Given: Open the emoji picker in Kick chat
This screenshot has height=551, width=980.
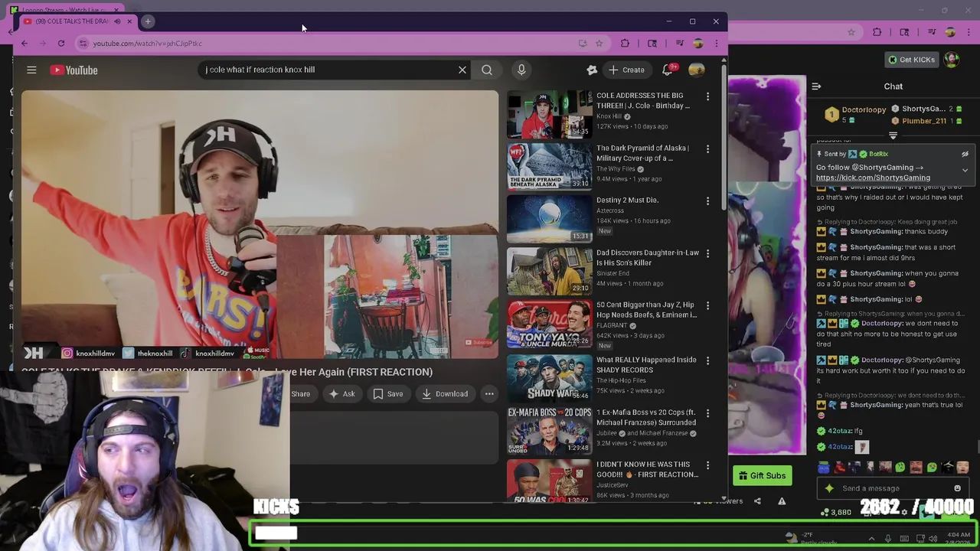Looking at the screenshot, I should click(x=957, y=488).
